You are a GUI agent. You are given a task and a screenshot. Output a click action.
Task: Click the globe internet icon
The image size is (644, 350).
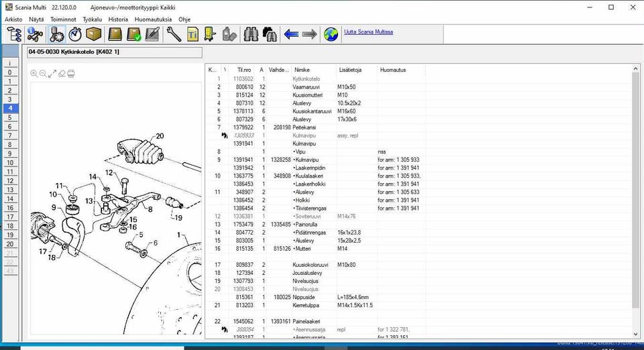[x=331, y=34]
